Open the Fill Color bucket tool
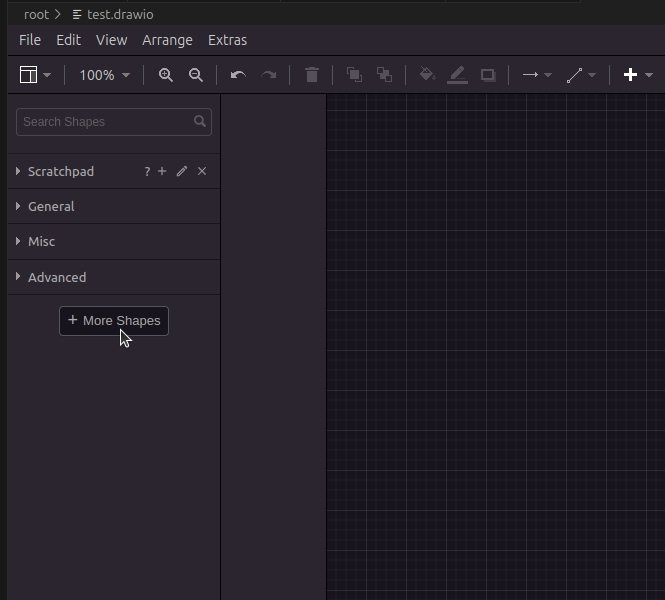Image resolution: width=665 pixels, height=600 pixels. [x=428, y=74]
